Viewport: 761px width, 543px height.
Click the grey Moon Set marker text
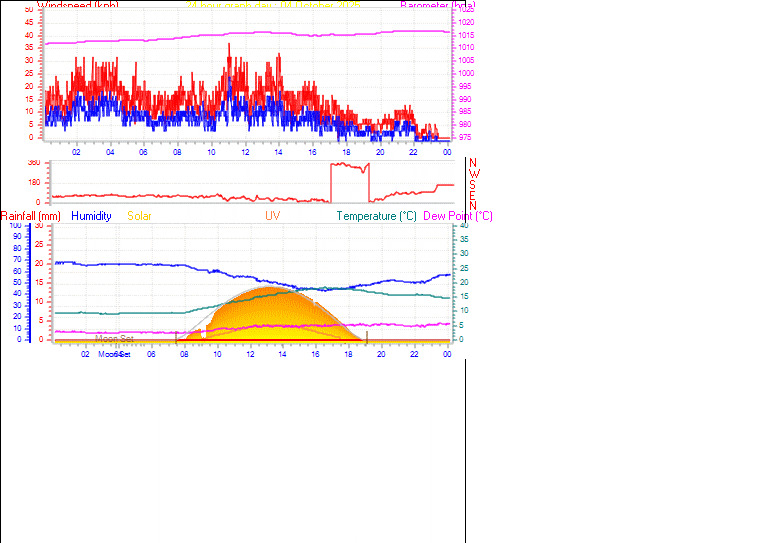click(x=114, y=339)
